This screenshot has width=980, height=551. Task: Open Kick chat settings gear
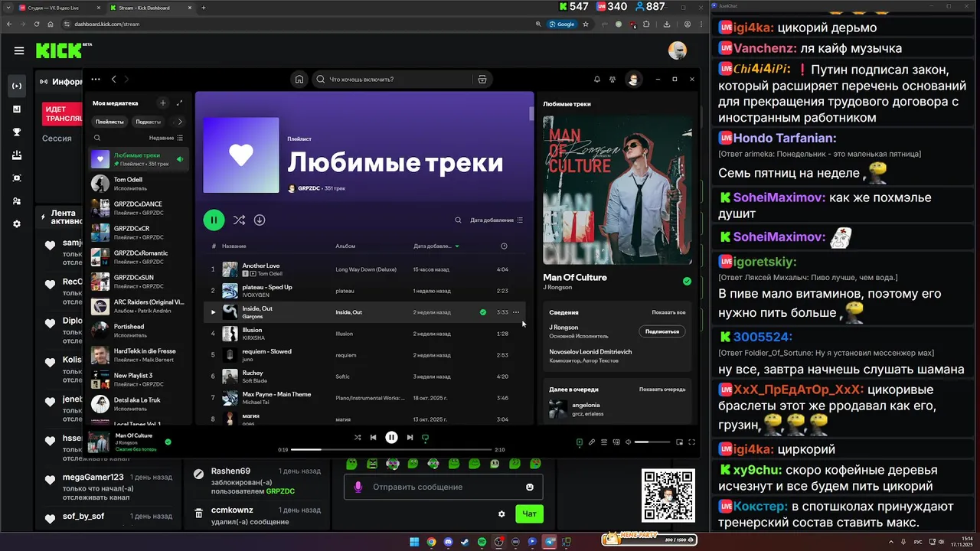pyautogui.click(x=501, y=514)
